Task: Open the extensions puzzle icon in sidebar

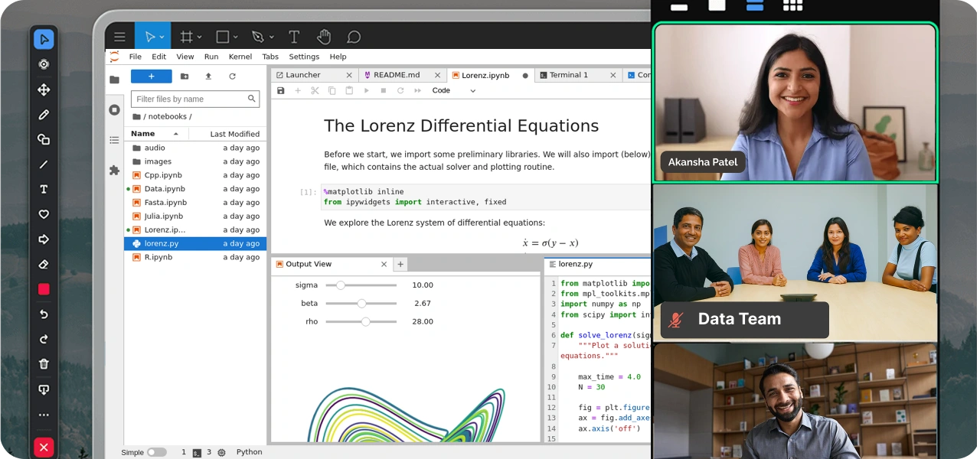Action: tap(114, 170)
